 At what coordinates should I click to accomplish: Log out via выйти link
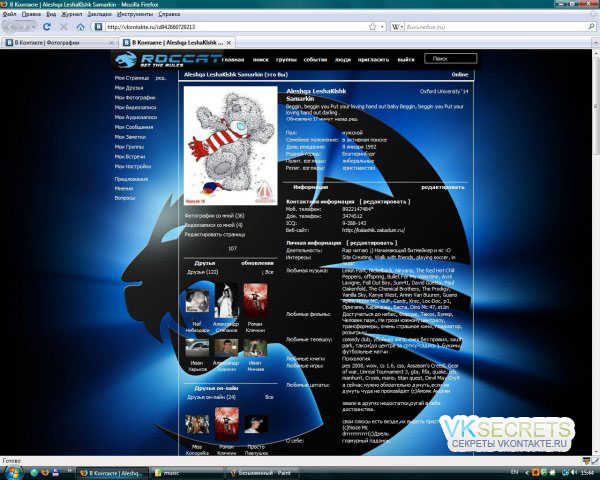406,60
